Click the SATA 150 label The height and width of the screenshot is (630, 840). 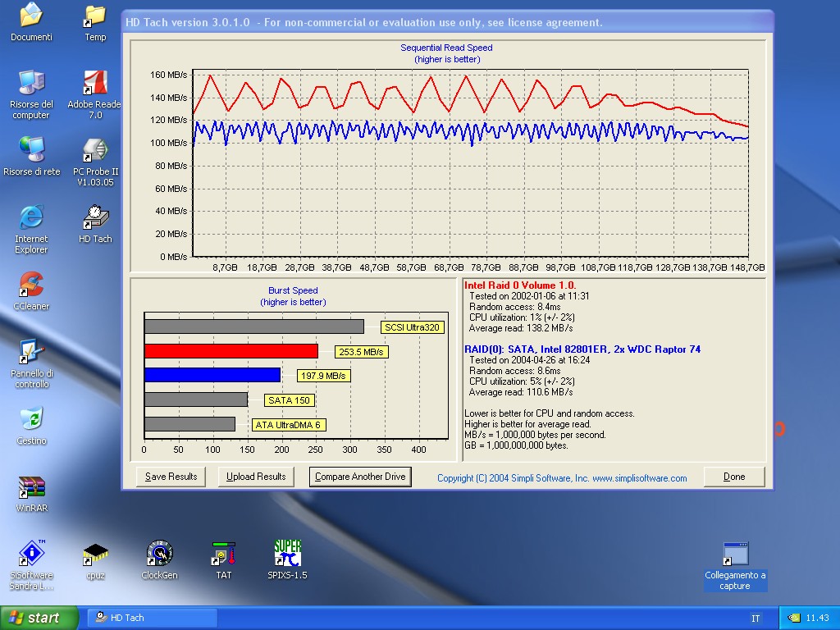(x=290, y=400)
